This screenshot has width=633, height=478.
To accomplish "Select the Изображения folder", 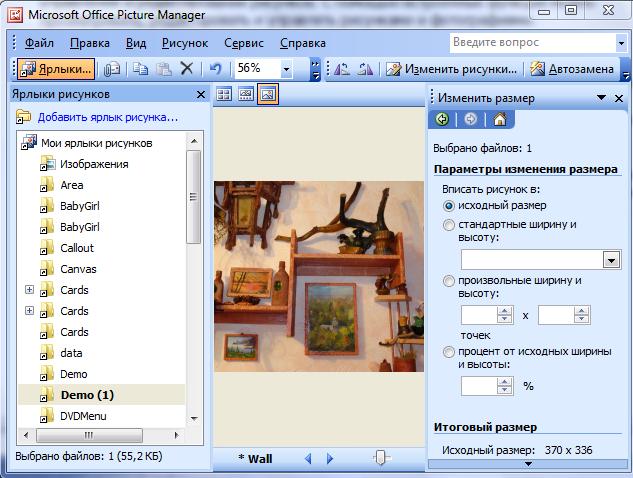I will pyautogui.click(x=94, y=164).
